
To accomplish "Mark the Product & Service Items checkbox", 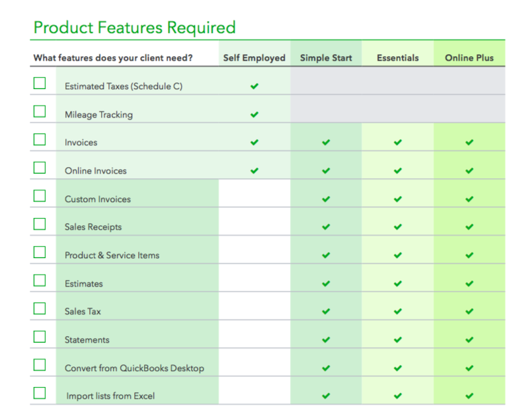I will 40,252.
